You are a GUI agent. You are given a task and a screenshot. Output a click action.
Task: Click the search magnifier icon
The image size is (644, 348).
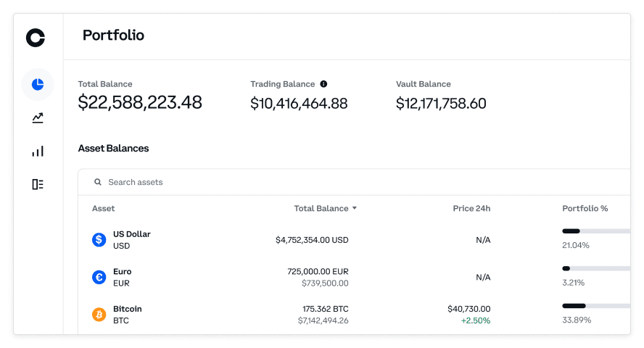pos(98,182)
